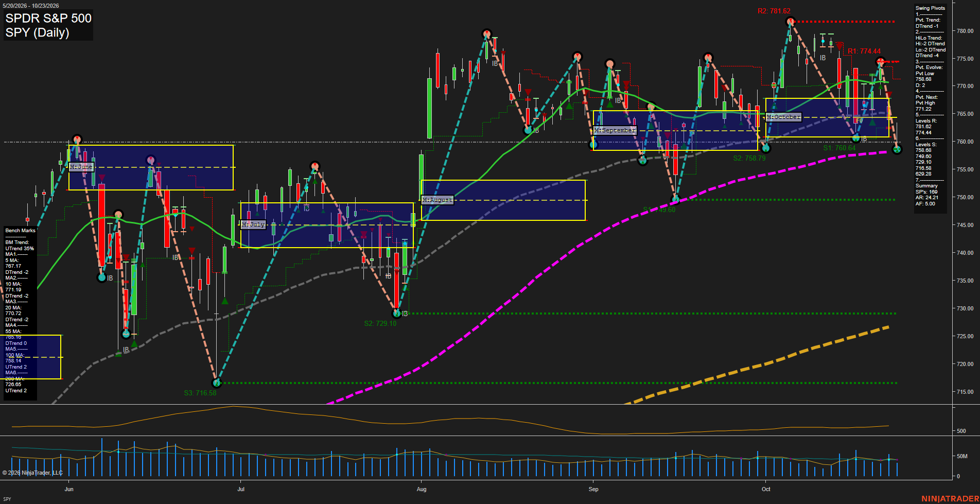
Task: Click the Aug label on the time axis
Action: click(x=422, y=489)
